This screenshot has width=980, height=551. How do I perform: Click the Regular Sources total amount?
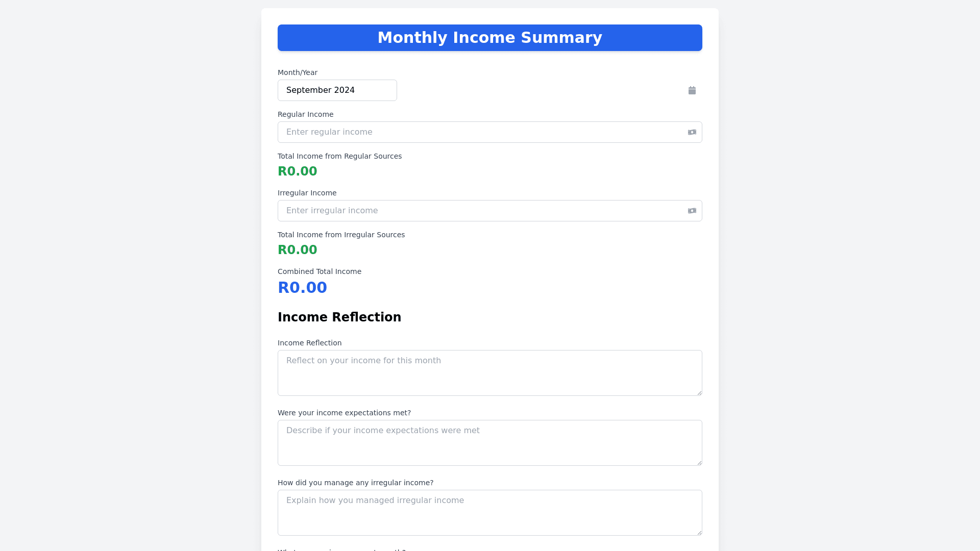point(297,171)
